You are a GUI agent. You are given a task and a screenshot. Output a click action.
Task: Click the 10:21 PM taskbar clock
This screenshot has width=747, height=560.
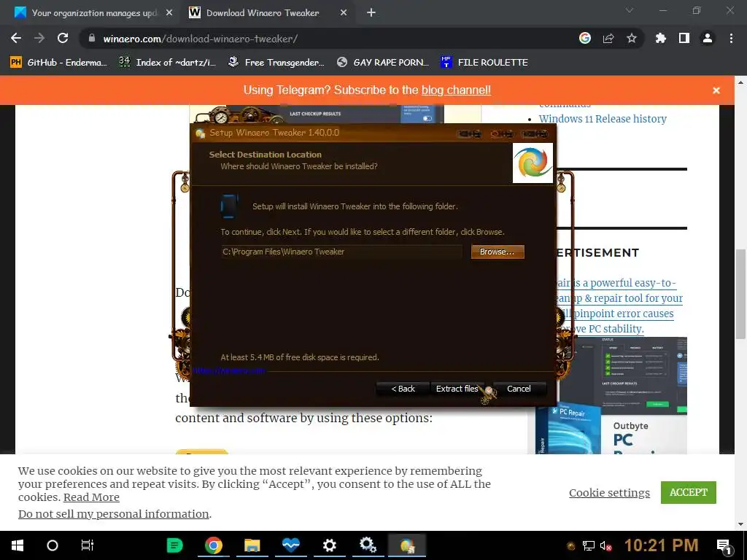[x=661, y=545]
